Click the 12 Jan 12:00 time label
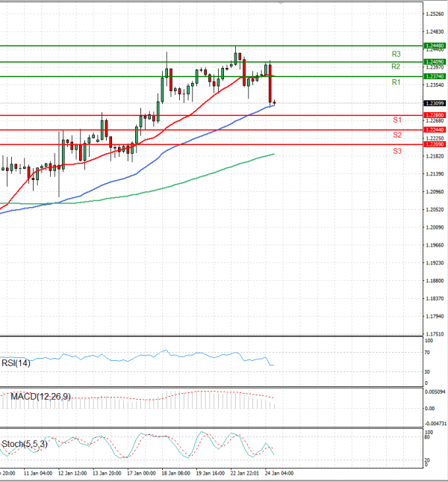The height and width of the screenshot is (482, 448). coord(72,473)
